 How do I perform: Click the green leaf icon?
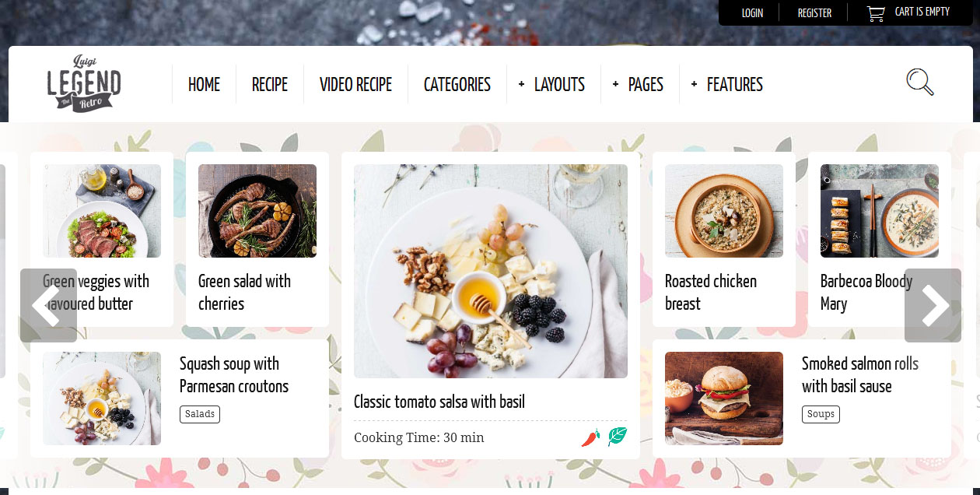(618, 437)
